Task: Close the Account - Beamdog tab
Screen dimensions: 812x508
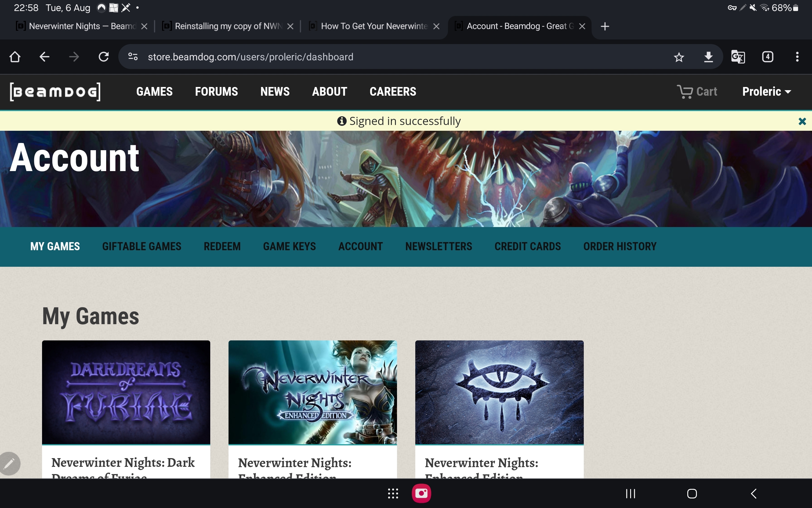Action: [x=582, y=26]
